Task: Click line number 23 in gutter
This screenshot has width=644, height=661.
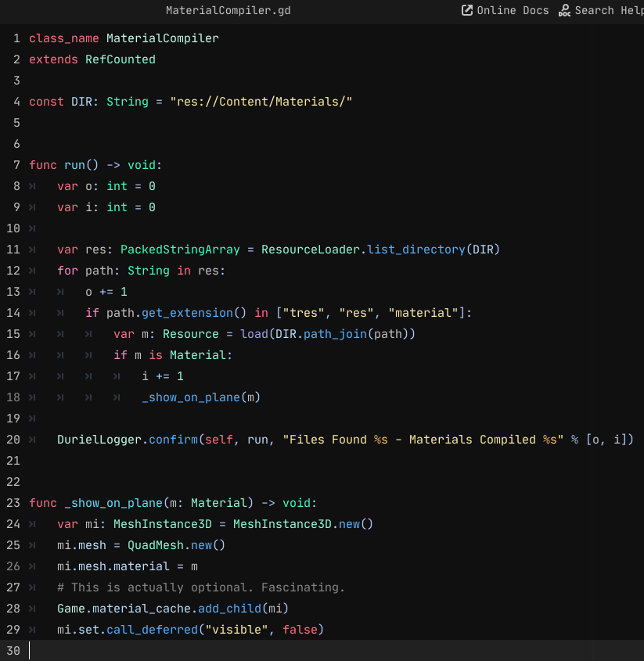Action: [13, 503]
